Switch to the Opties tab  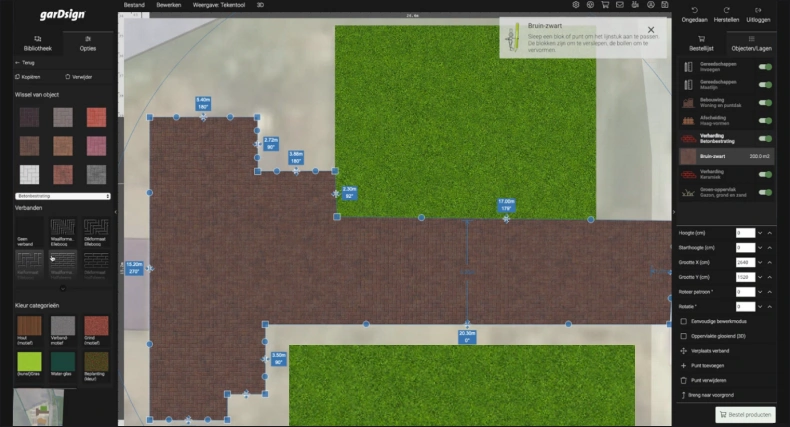click(88, 44)
